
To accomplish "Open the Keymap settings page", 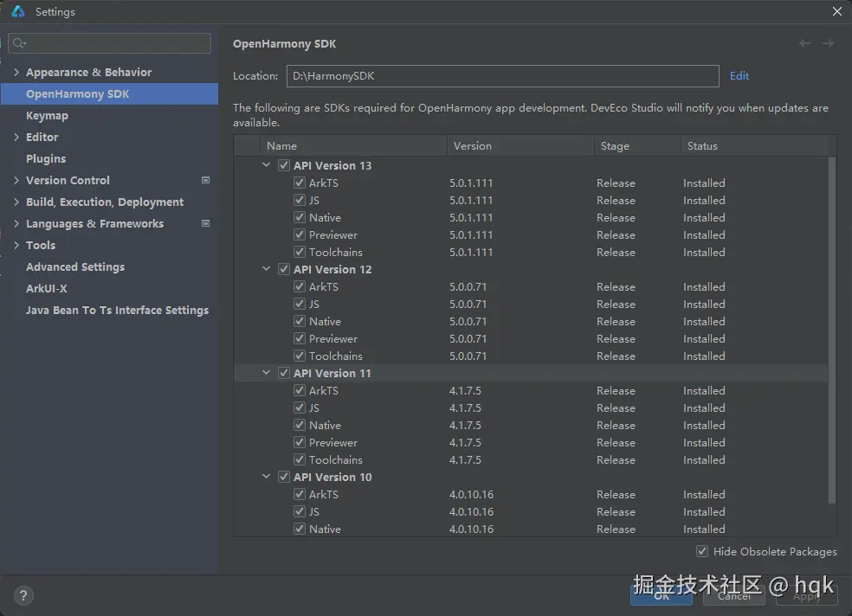I will click(48, 116).
